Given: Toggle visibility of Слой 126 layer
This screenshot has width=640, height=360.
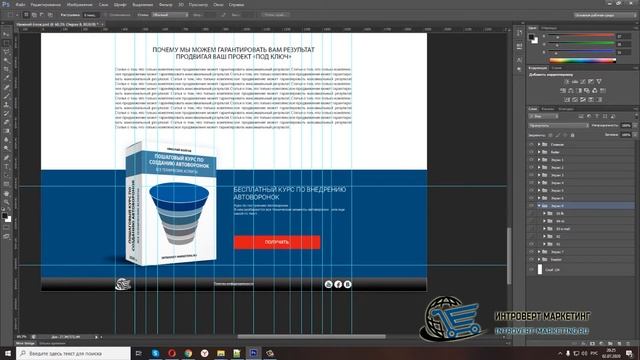Looking at the screenshot, I should pyautogui.click(x=531, y=269).
